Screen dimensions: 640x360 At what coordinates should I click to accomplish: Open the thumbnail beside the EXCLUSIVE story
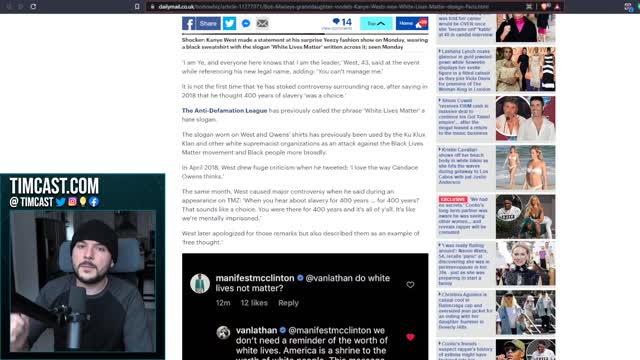[x=525, y=216]
